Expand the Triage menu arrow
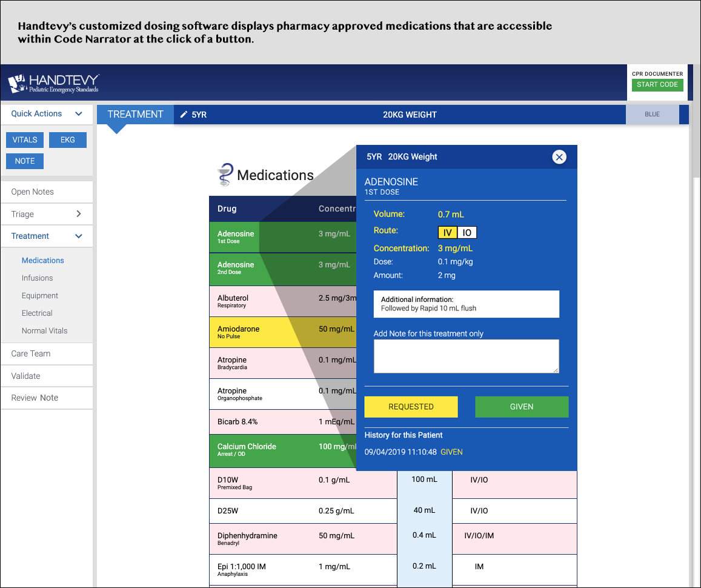The image size is (701, 588). tap(79, 214)
